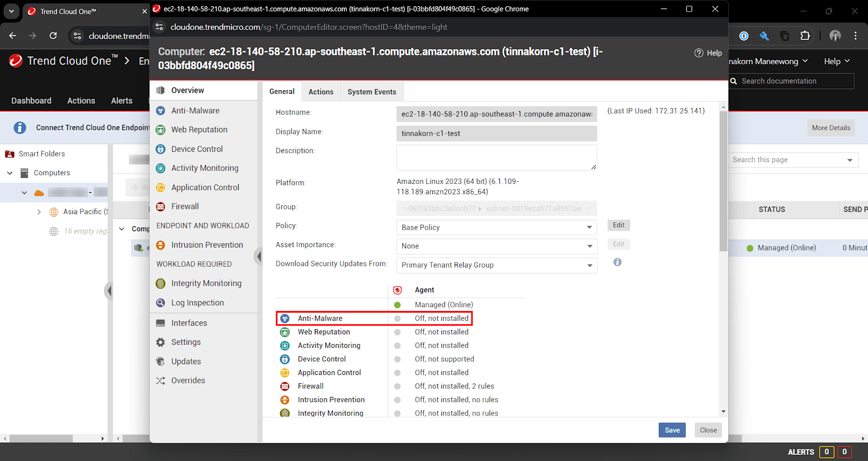Click the yellow alerts counter in status bar

pos(826,452)
